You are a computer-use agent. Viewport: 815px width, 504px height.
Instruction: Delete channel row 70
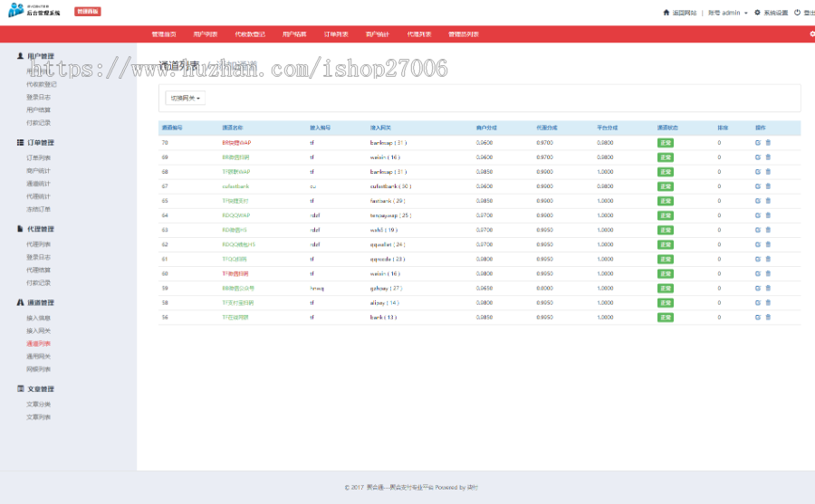click(x=768, y=142)
